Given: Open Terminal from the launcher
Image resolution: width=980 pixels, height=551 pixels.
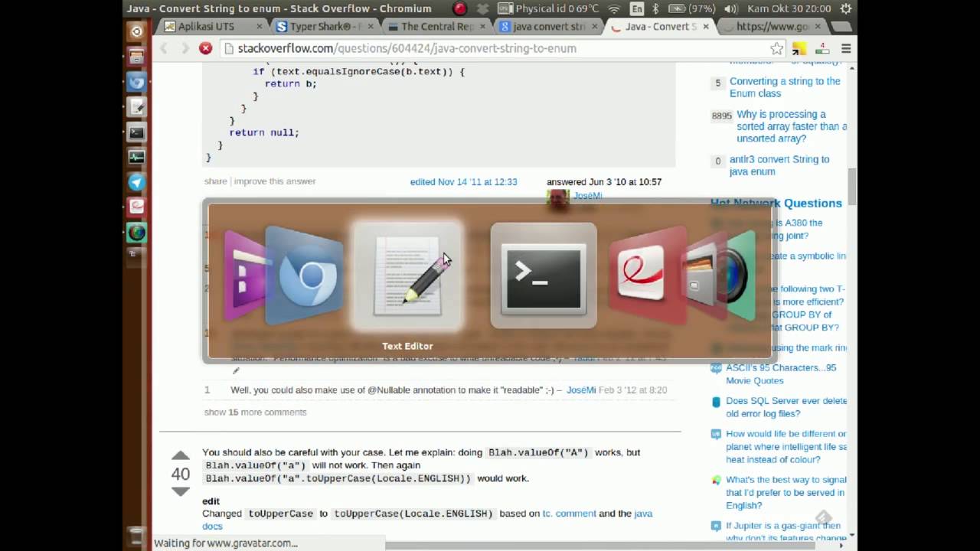Looking at the screenshot, I should 136,132.
